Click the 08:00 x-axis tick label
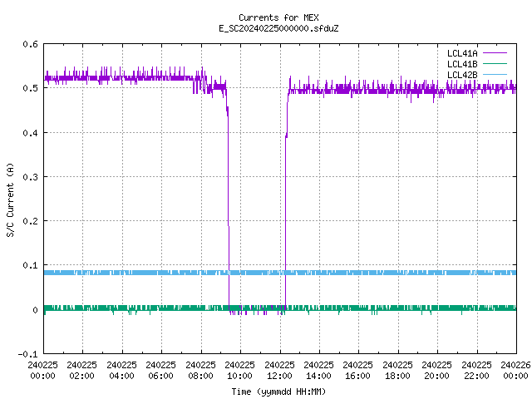 click(x=200, y=376)
